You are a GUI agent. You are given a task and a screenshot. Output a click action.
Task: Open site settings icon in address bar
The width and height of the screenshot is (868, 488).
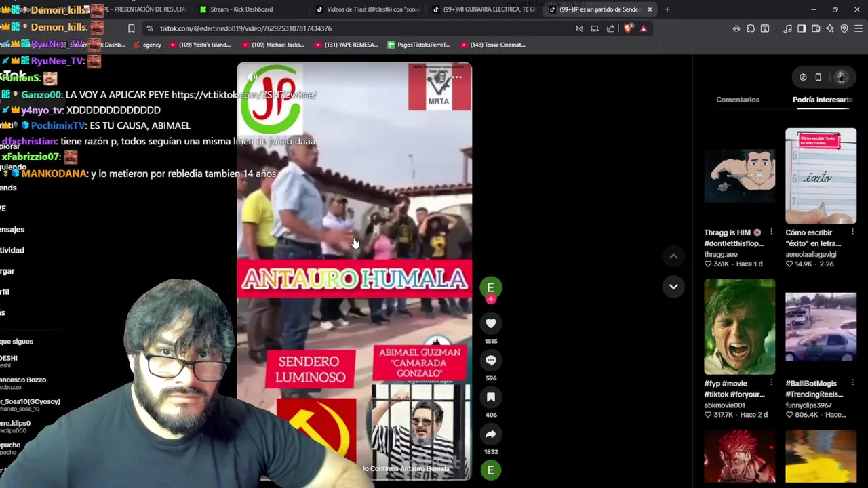(149, 28)
